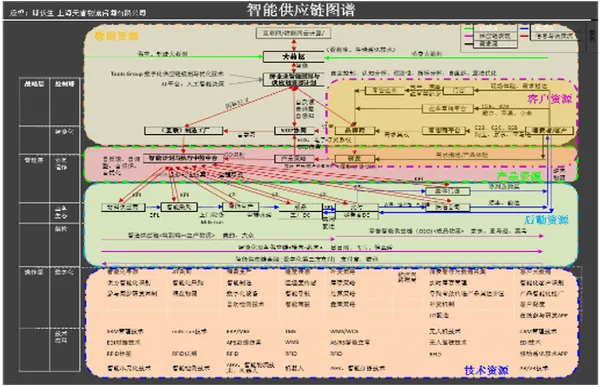This screenshot has height=387, width=600.
Task: Click the 品牌商 box
Action: 355,131
